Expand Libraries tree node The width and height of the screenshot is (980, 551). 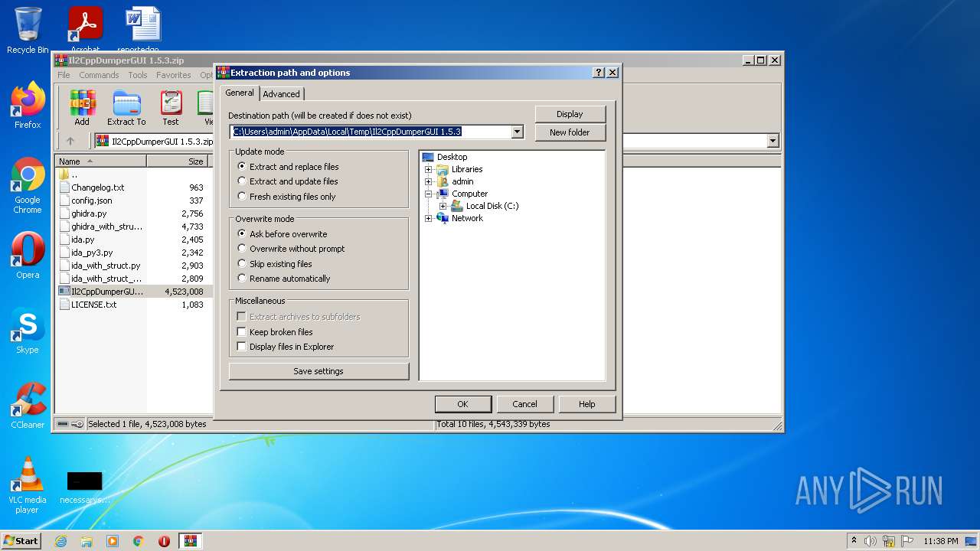[429, 169]
